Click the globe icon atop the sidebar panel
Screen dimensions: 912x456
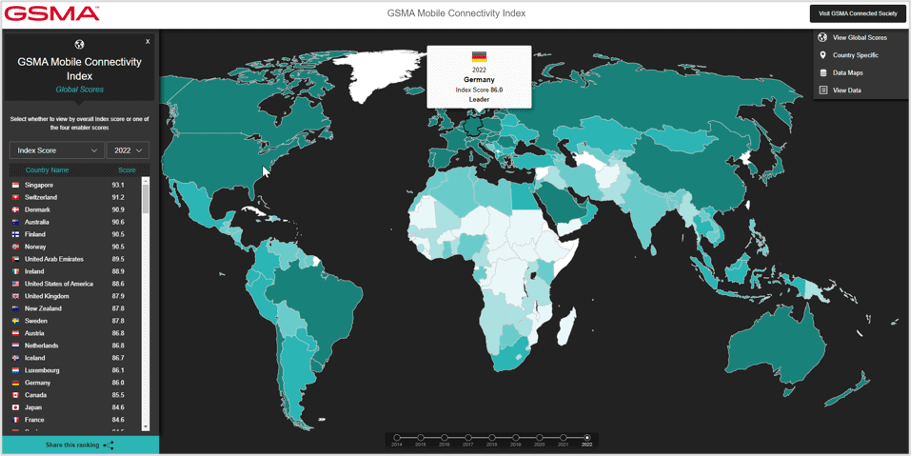point(80,45)
